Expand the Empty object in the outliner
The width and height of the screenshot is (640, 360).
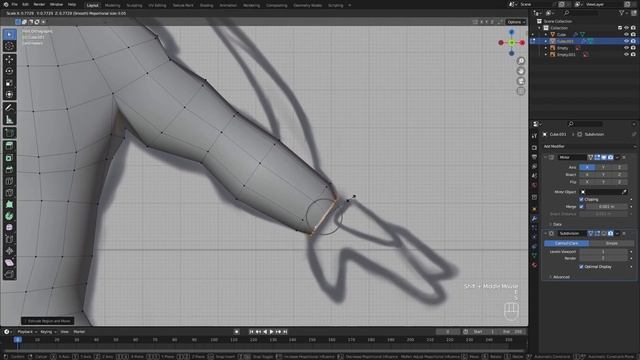coord(546,48)
